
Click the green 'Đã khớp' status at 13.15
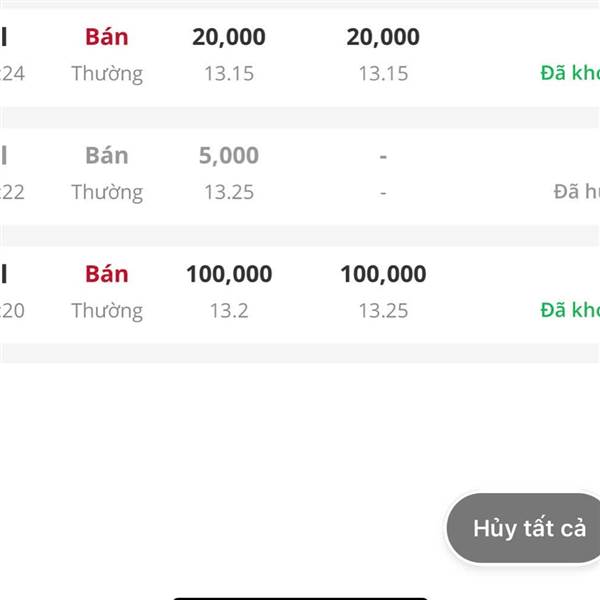click(x=570, y=73)
